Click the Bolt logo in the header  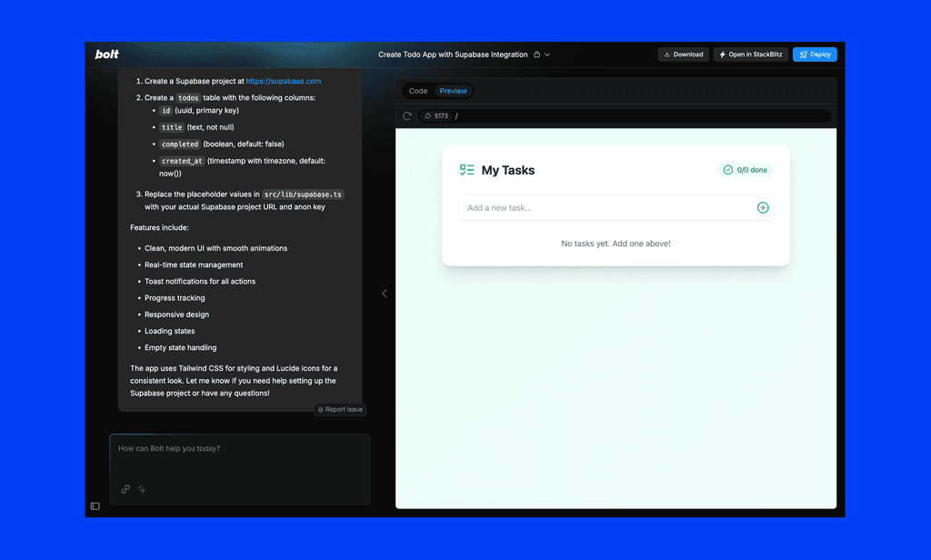[106, 54]
